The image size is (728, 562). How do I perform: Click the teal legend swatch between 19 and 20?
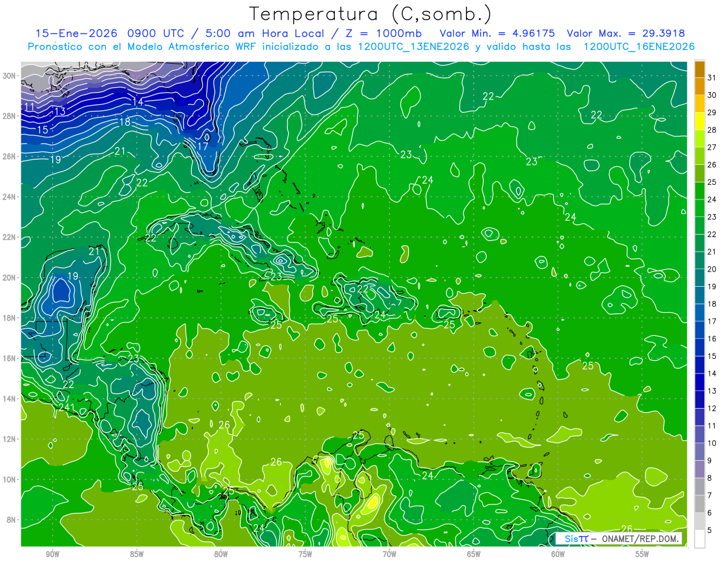[699, 278]
